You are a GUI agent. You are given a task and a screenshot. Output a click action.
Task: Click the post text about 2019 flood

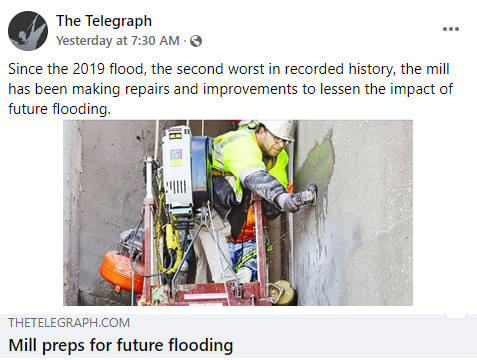coord(230,89)
